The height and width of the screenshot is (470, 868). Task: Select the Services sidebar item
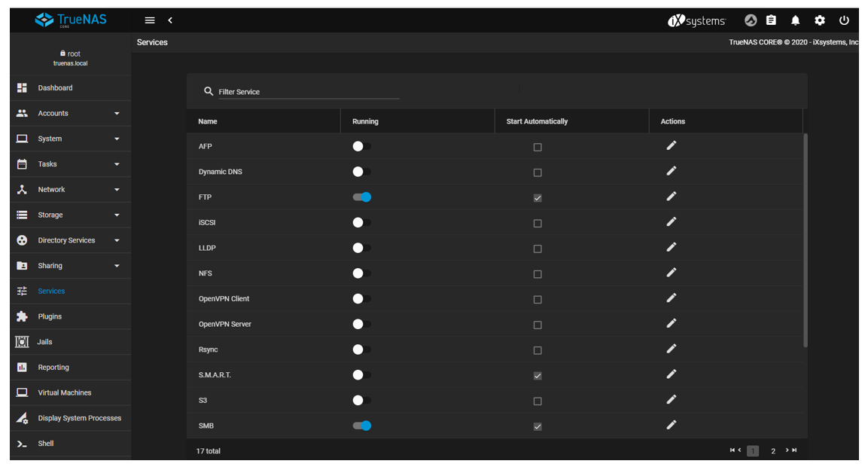[70, 291]
